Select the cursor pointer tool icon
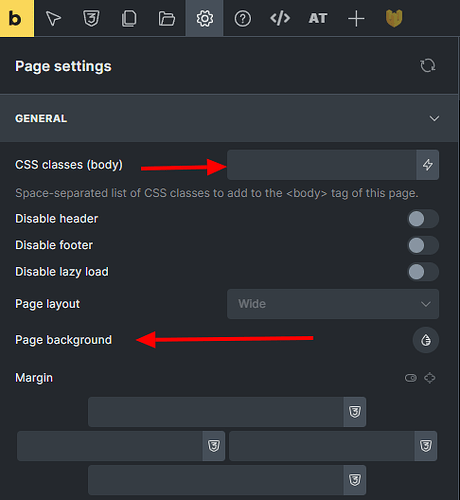The height and width of the screenshot is (500, 460). point(53,18)
